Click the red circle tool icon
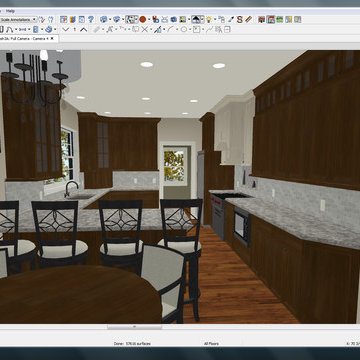 143,19
